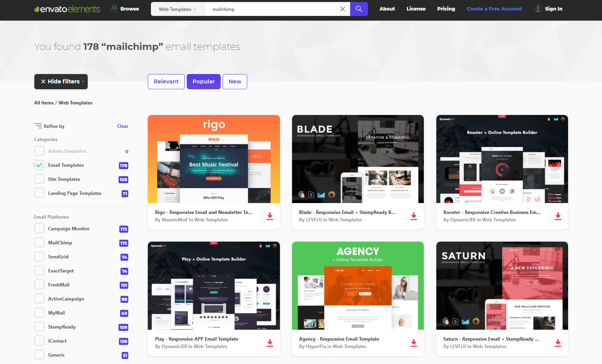Screen dimensions: 602x364
Task: Go to All Items breadcrumb
Action: pos(44,103)
